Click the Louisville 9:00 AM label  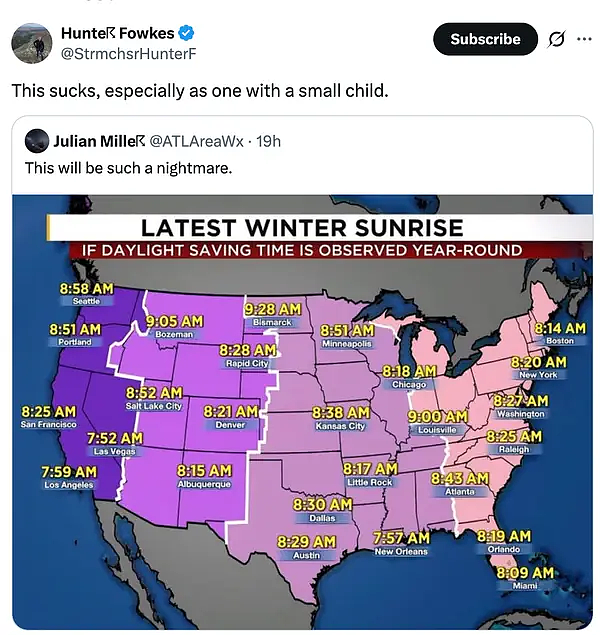[x=437, y=423]
